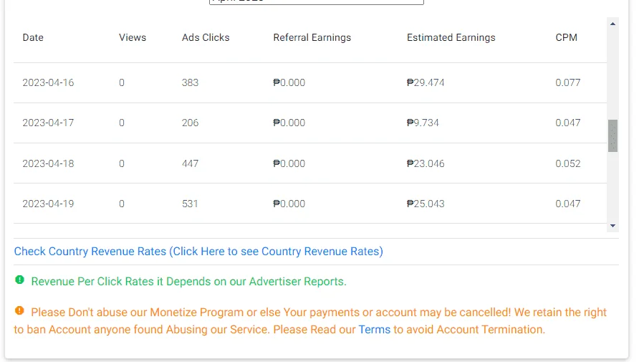Click the 0.077 CPM value
This screenshot has width=644, height=362.
click(x=568, y=82)
